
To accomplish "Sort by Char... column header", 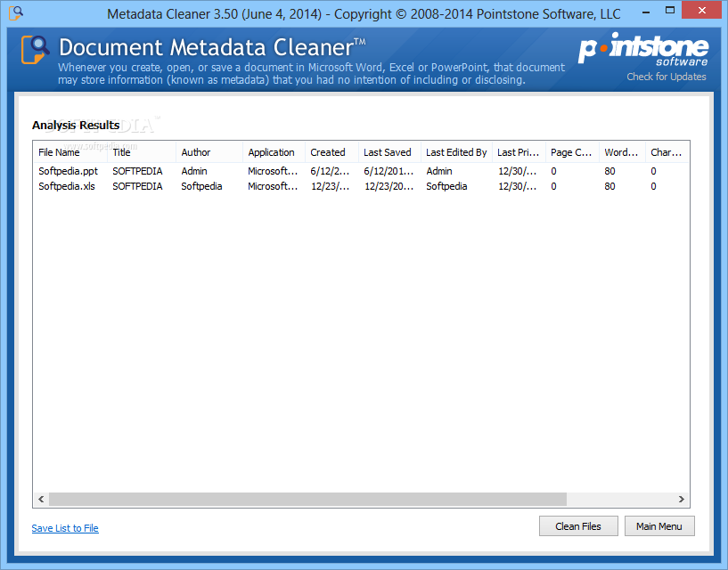I will (667, 152).
